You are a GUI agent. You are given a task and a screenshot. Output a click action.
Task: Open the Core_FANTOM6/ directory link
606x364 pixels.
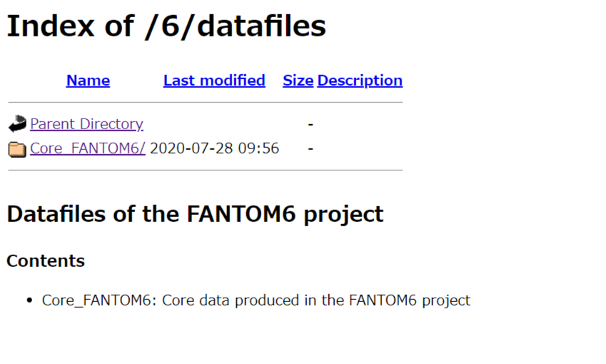pyautogui.click(x=88, y=148)
